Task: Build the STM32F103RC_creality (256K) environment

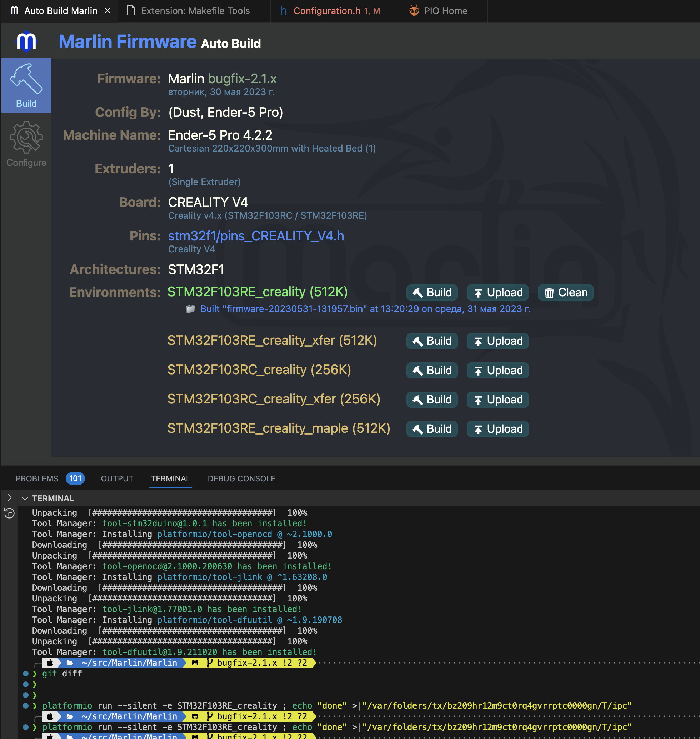Action: click(x=432, y=371)
